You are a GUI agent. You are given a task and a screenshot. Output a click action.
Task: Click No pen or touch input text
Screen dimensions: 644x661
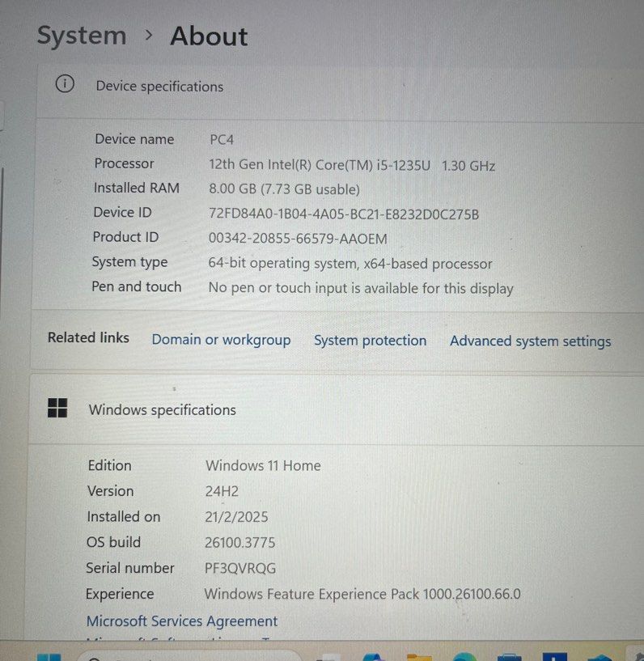coord(361,288)
